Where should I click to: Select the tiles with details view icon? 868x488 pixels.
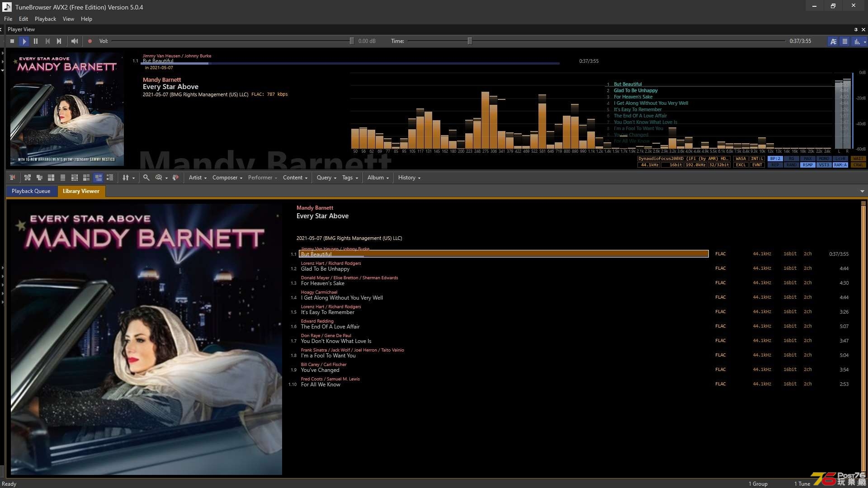pyautogui.click(x=86, y=178)
